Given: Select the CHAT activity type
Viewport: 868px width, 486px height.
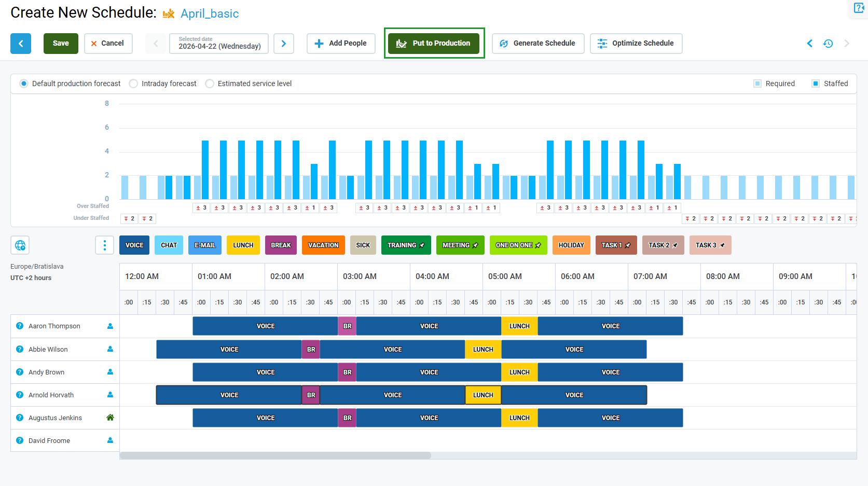Looking at the screenshot, I should [x=169, y=245].
